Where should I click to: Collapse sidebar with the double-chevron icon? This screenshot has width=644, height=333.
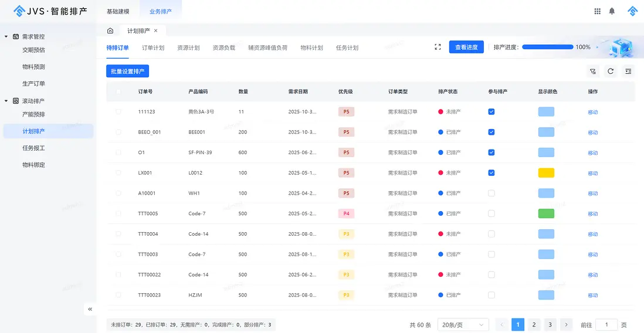(90, 309)
